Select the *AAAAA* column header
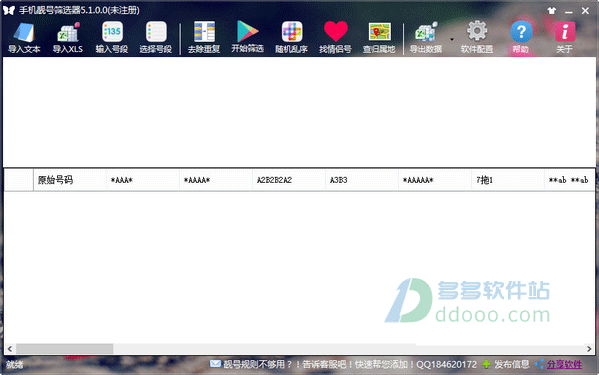Viewport: 599px width, 375px height. tap(435, 180)
